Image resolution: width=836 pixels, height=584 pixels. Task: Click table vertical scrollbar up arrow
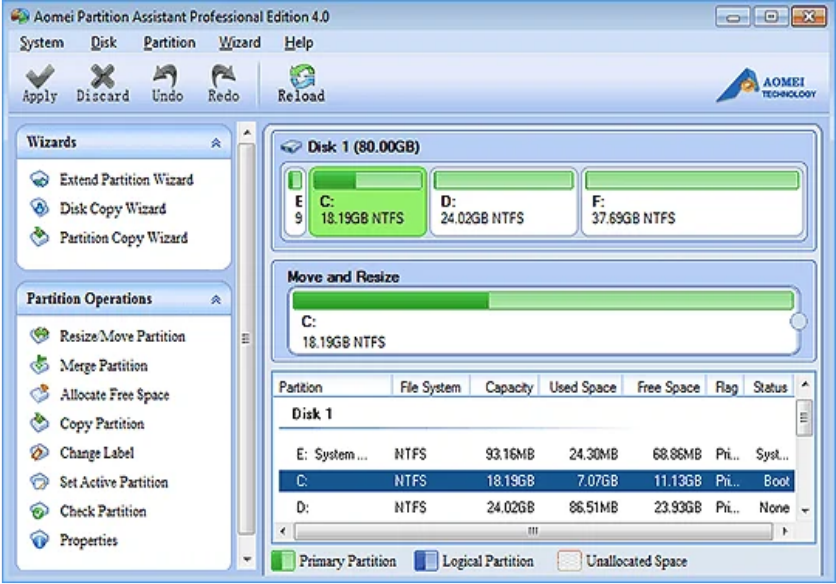pos(805,385)
